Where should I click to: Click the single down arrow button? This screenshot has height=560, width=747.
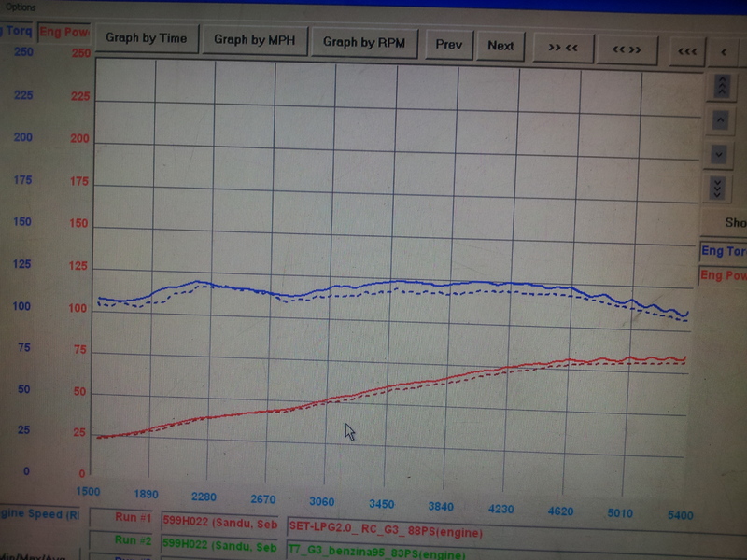tap(719, 155)
